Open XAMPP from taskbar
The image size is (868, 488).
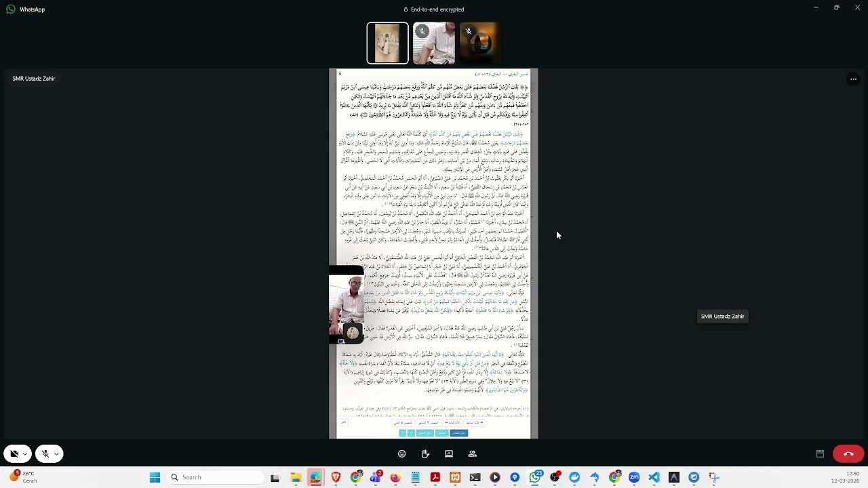pos(455,477)
